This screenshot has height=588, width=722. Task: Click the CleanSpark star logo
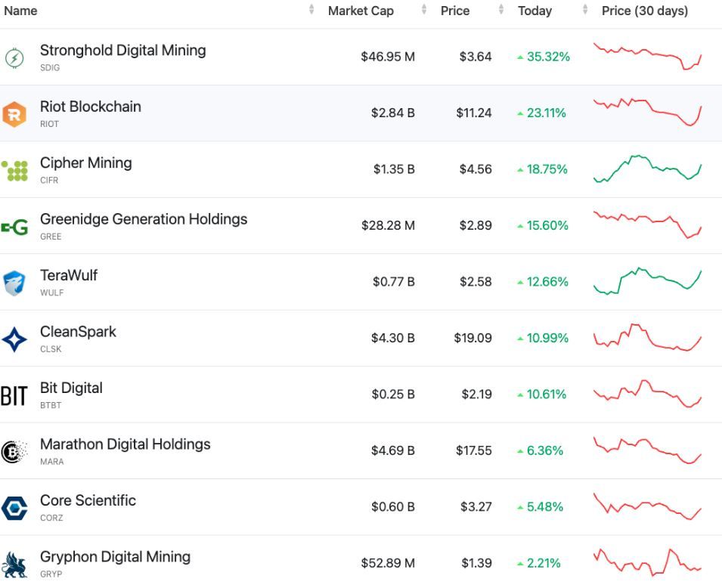pyautogui.click(x=14, y=339)
